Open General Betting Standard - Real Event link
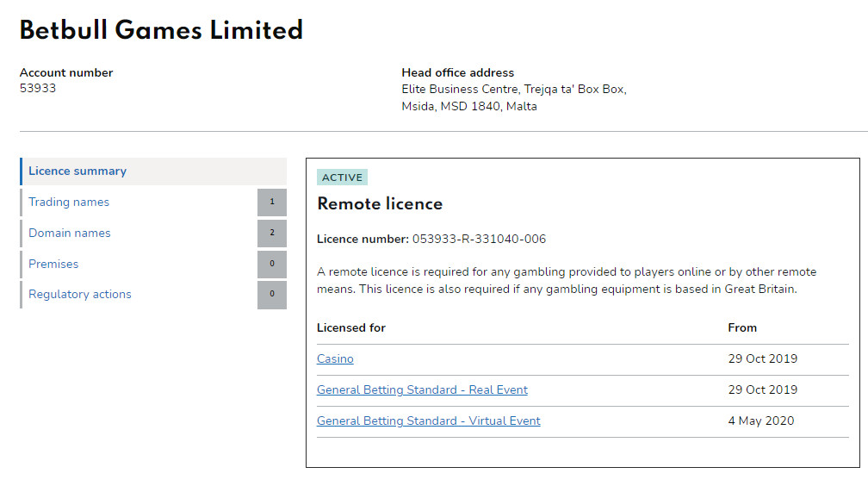 pos(422,390)
